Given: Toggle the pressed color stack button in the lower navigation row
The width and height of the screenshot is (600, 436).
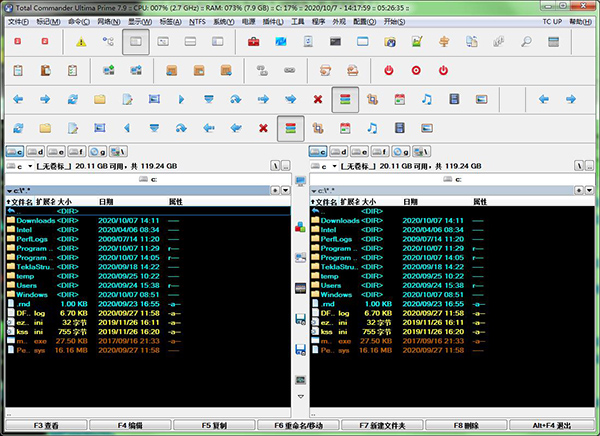Looking at the screenshot, I should [290, 128].
